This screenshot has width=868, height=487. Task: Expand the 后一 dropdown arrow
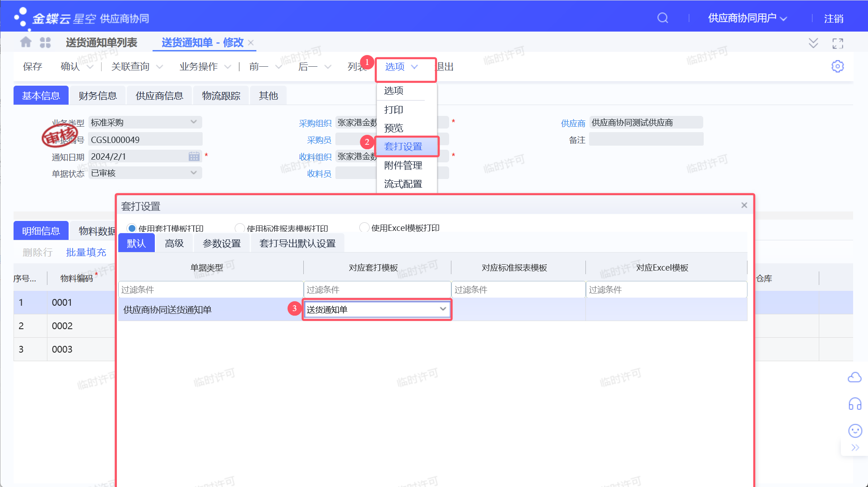click(328, 67)
